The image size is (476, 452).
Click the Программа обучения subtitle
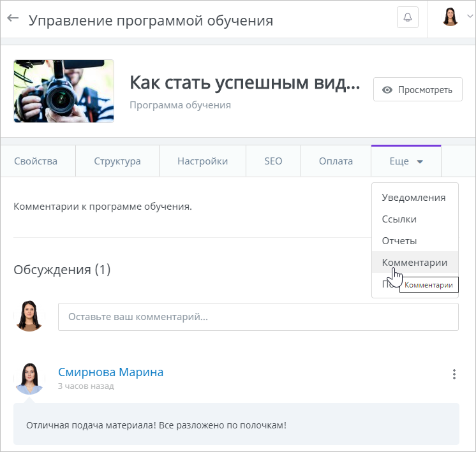(181, 105)
